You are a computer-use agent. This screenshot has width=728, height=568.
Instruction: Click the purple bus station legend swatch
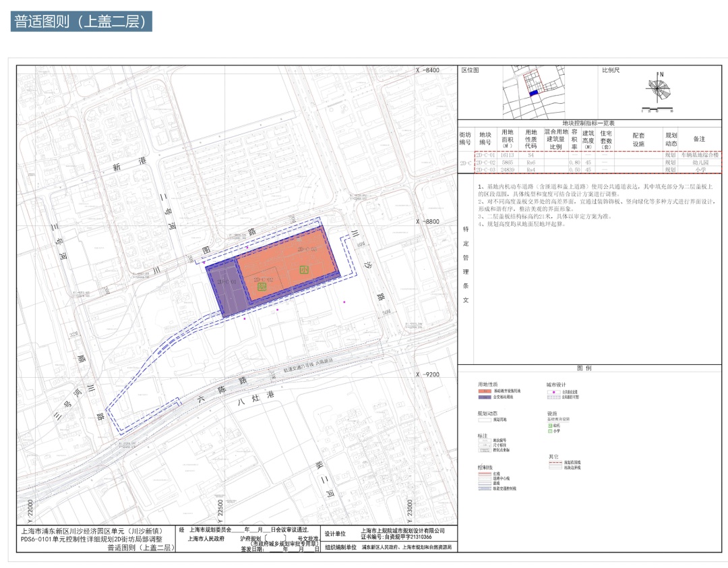(485, 397)
